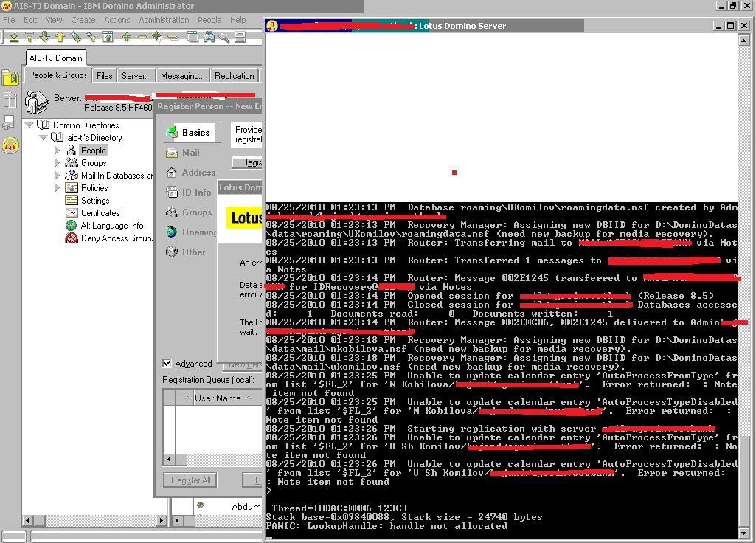The height and width of the screenshot is (543, 756).
Task: Click the collapse all (double minus) icon
Action: click(x=173, y=37)
